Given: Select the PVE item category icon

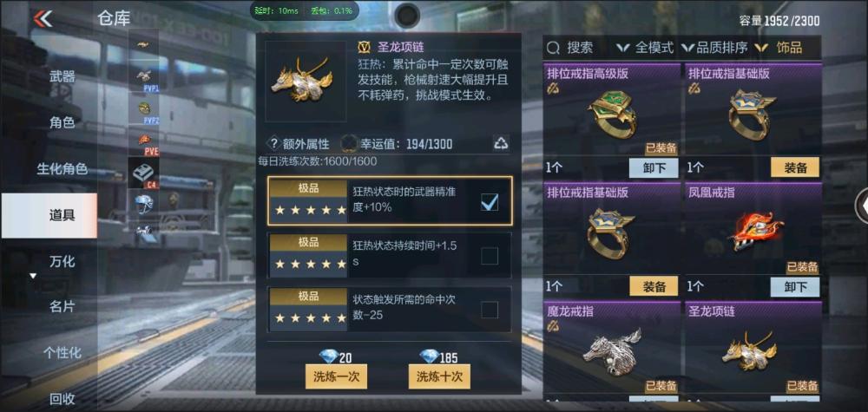Looking at the screenshot, I should [143, 143].
